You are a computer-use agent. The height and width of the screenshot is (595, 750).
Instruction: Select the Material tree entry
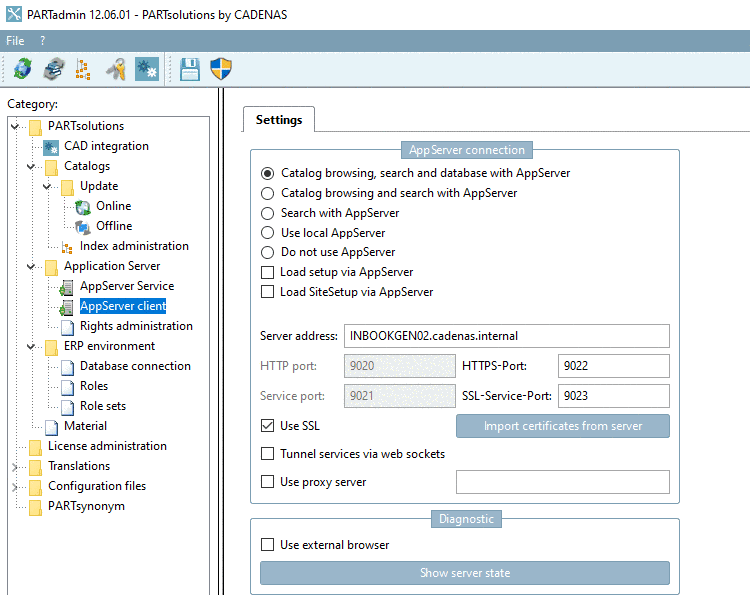coord(85,426)
